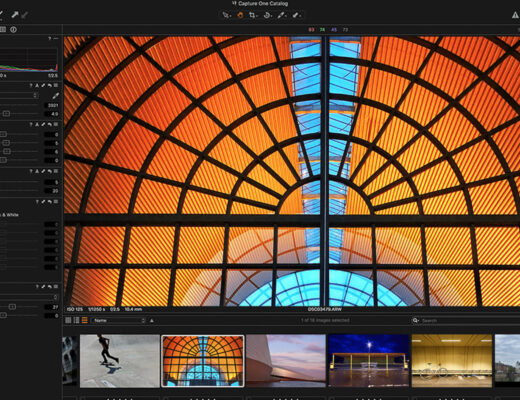Open the White Balance panel action menu
Viewport: 520px width, 400px height.
(x=56, y=86)
